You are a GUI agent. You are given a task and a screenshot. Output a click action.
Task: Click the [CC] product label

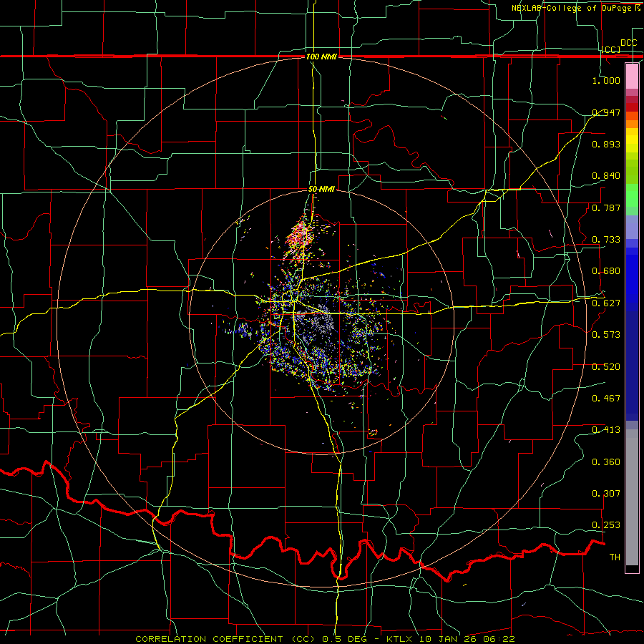[611, 49]
